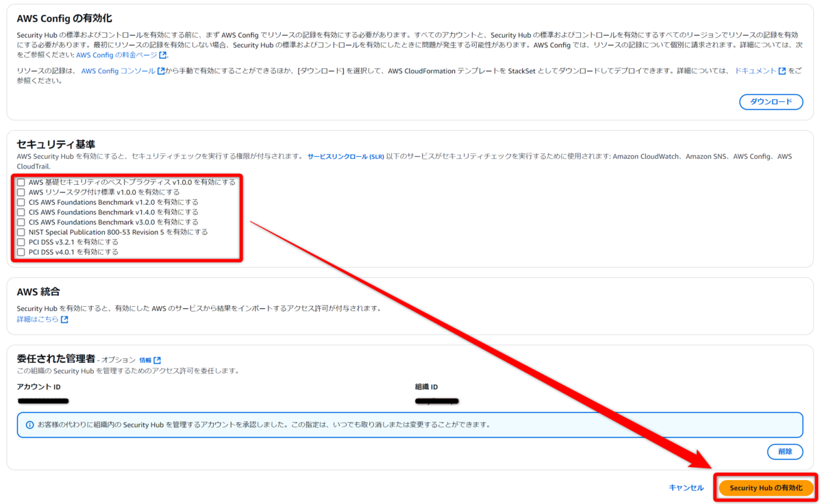Check NIST Special Publication 800-53 Revision 5
Viewport: 822px width, 504px height.
[x=21, y=232]
